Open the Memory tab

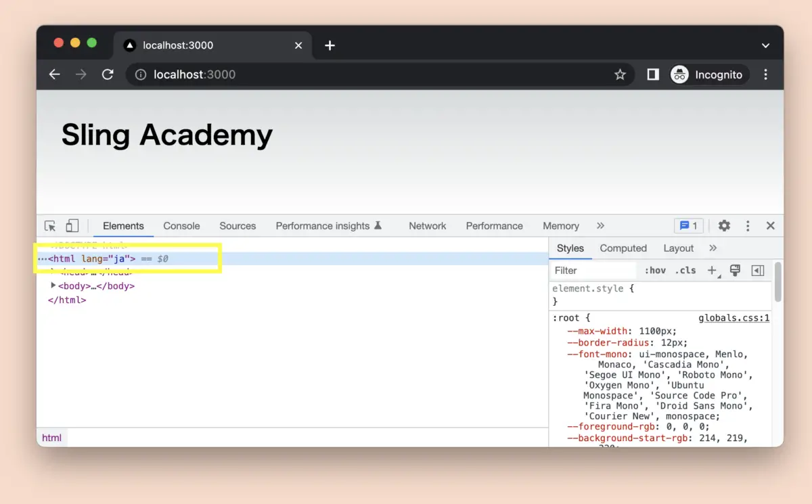[x=561, y=226]
